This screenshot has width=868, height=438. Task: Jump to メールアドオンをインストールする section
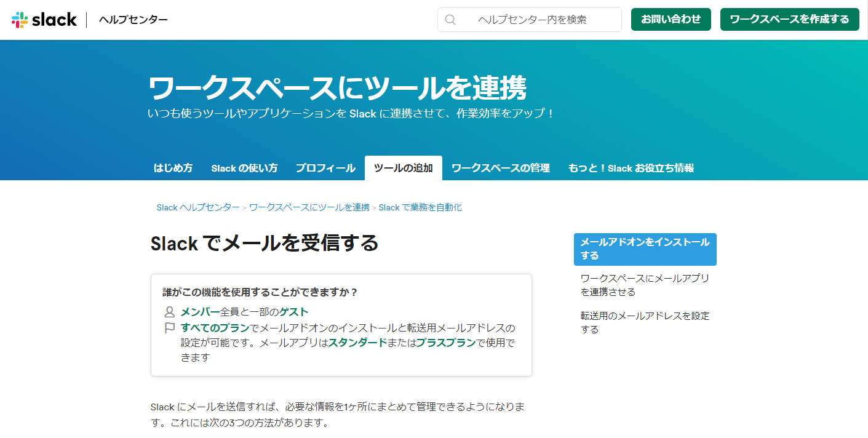(x=645, y=249)
